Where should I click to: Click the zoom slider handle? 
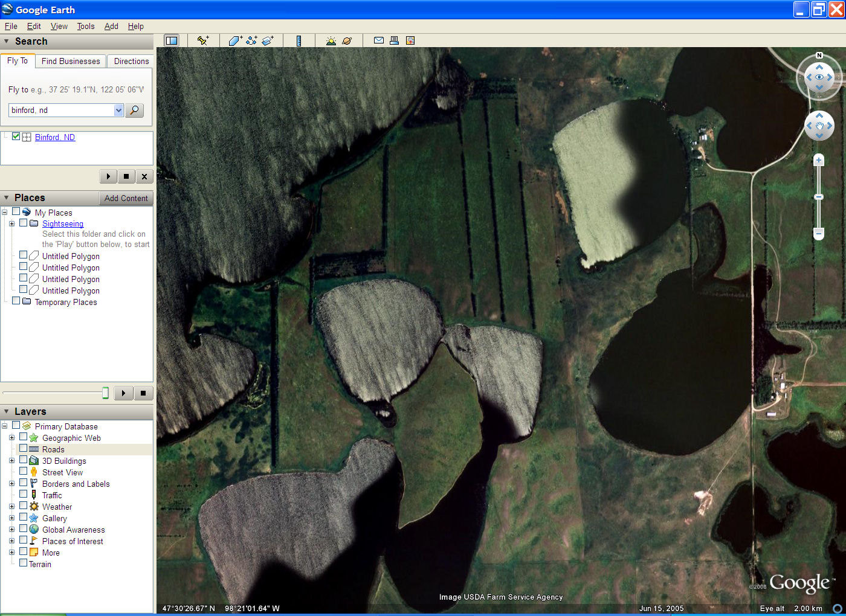click(x=819, y=197)
